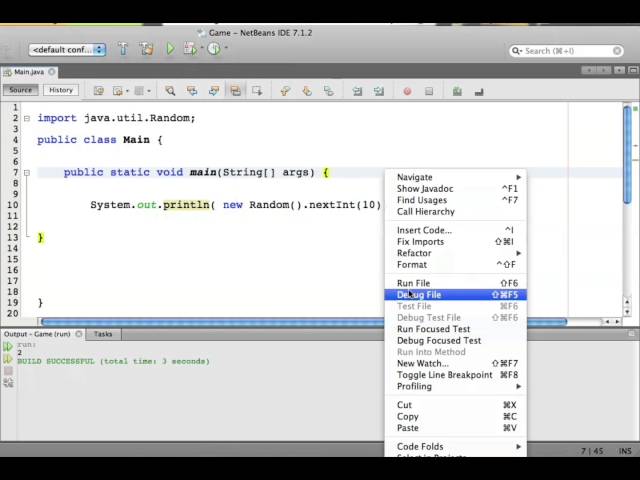The width and height of the screenshot is (640, 480).
Task: Select Format from context menu
Action: point(456,264)
